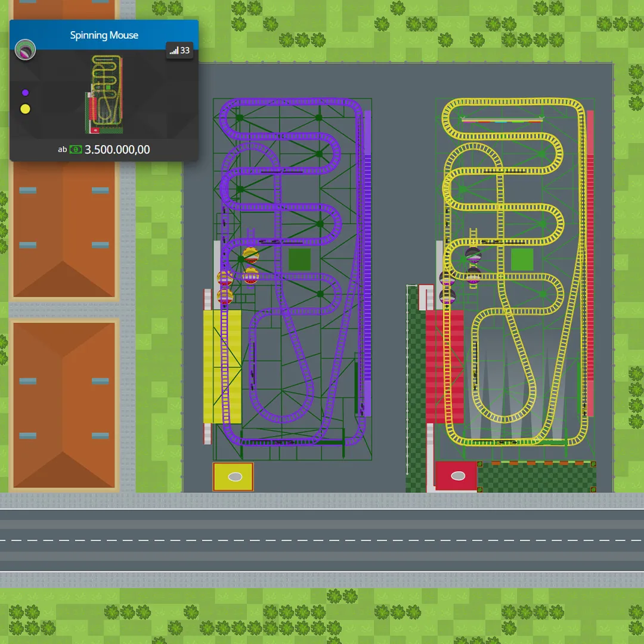Select the red ticket booth with oval
The image size is (644, 644).
click(456, 476)
